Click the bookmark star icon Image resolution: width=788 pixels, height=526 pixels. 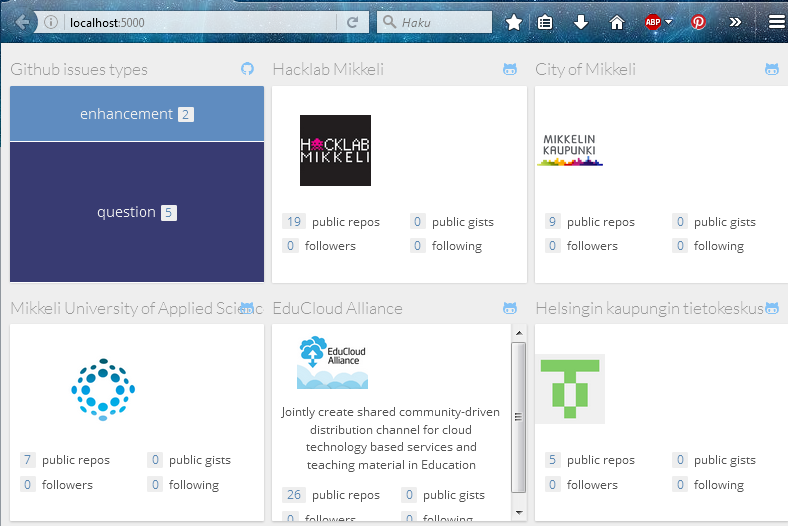coord(514,23)
